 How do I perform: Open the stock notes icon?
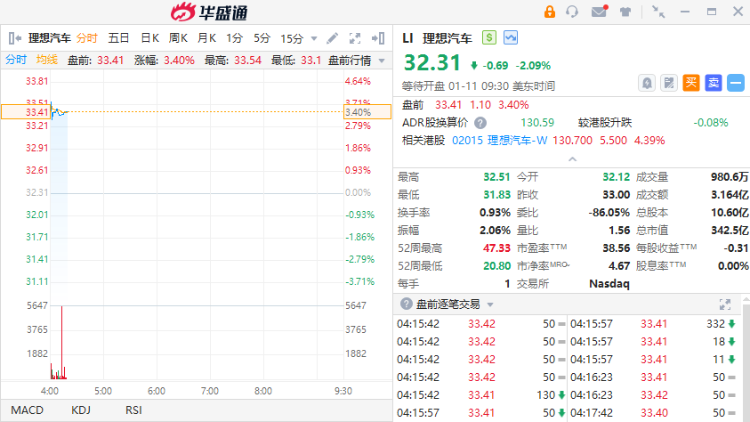pyautogui.click(x=668, y=83)
